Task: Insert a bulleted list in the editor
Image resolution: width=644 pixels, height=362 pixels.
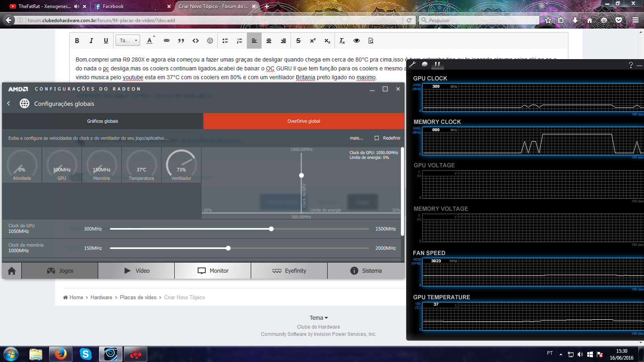Action: 225,41
